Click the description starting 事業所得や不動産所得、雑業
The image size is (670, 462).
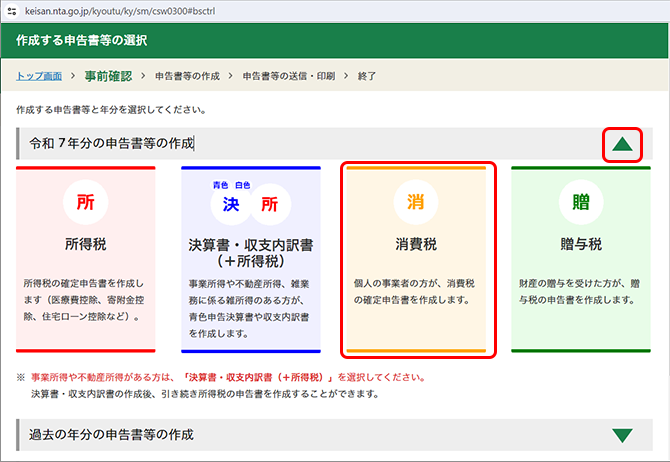pyautogui.click(x=249, y=309)
